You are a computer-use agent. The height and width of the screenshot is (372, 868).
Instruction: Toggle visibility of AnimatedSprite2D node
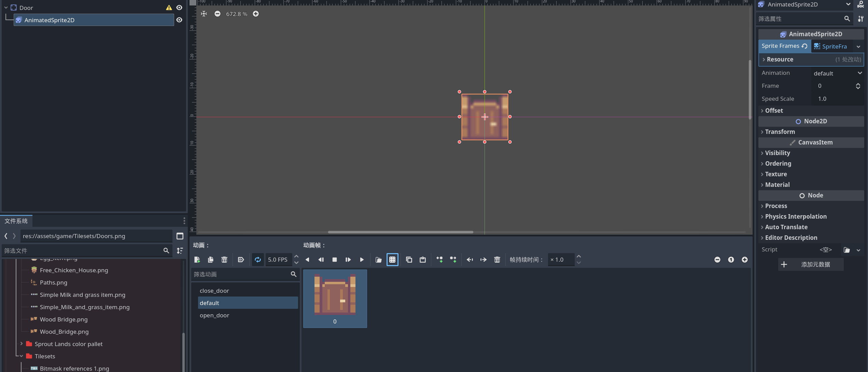click(179, 20)
